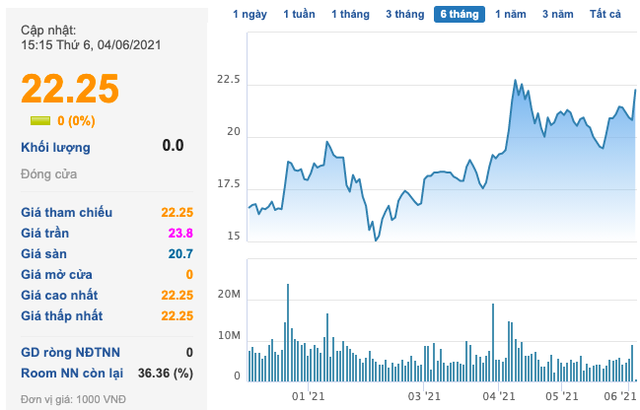
Task: Click the 20M volume axis label
Action: tap(229, 294)
